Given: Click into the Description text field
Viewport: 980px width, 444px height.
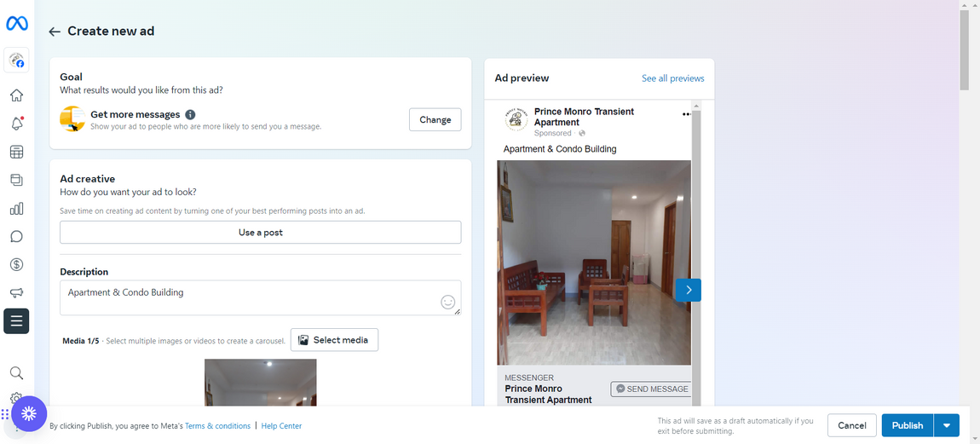Looking at the screenshot, I should (261, 297).
